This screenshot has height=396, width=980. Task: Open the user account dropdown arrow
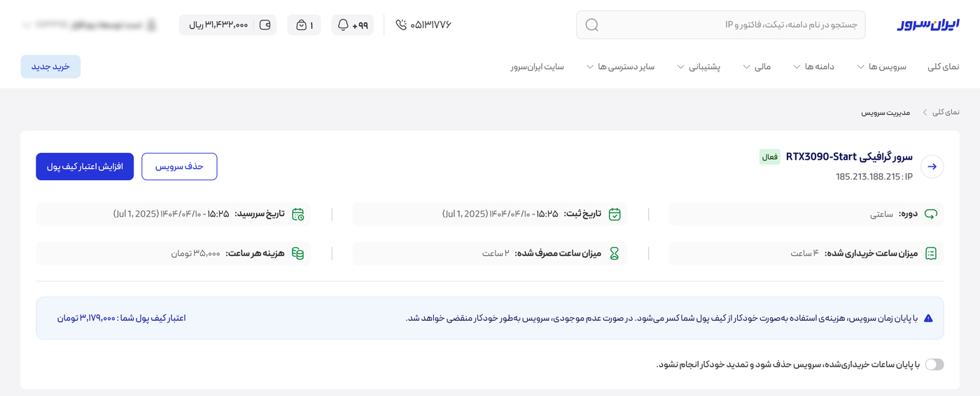(27, 25)
